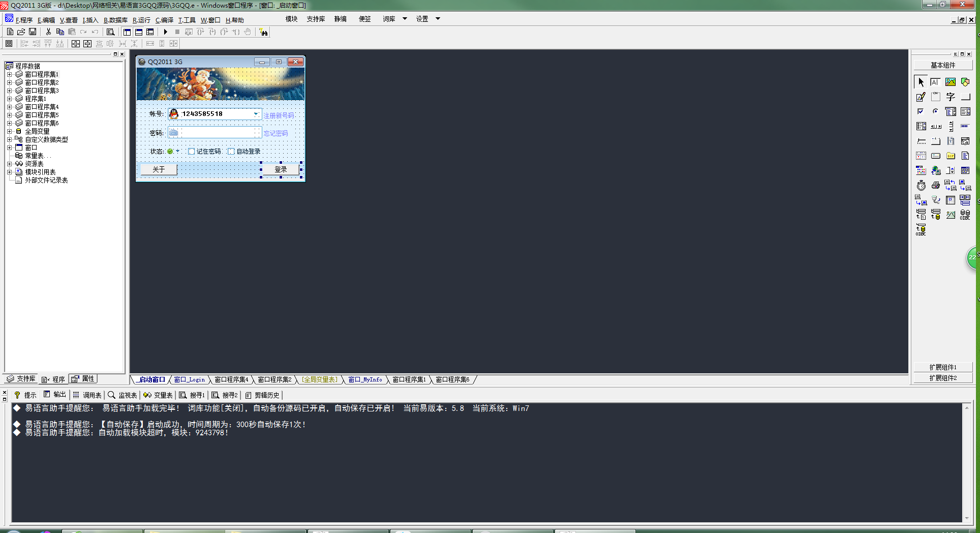
Task: Switch to the 窗口_Login tab
Action: click(189, 380)
